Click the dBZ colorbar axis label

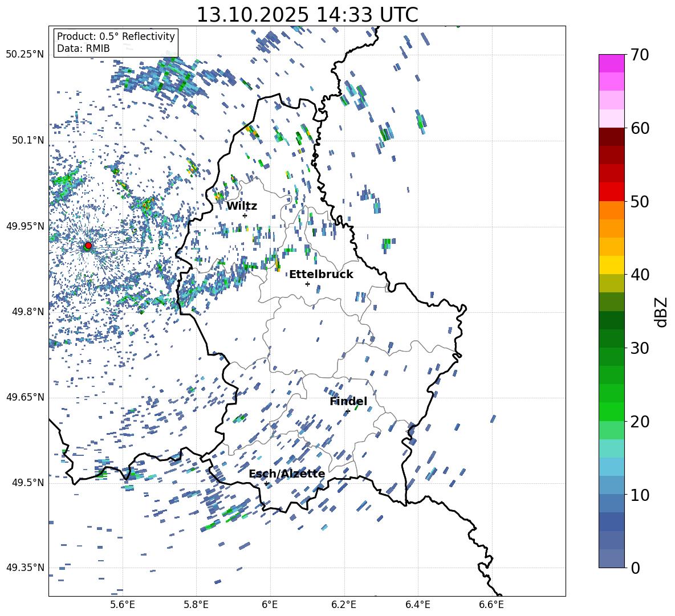[x=661, y=312]
